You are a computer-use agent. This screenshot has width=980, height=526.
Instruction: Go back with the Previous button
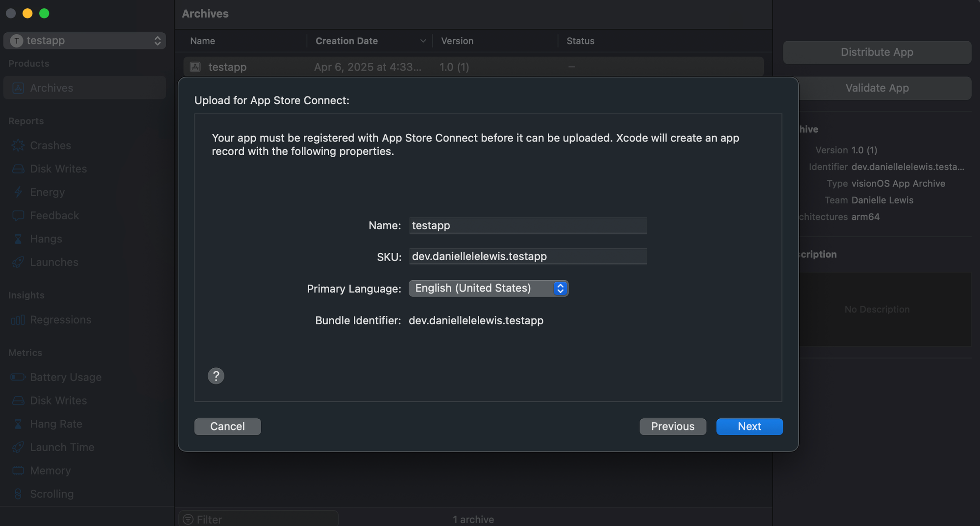click(672, 426)
